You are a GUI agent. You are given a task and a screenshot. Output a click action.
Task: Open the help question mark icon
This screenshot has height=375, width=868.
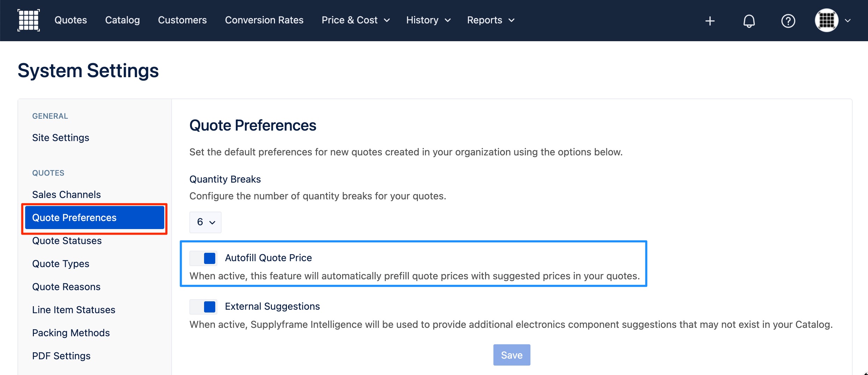point(788,21)
